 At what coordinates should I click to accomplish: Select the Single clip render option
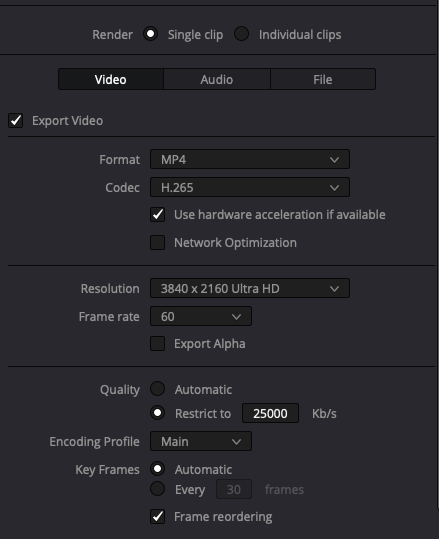click(x=151, y=34)
